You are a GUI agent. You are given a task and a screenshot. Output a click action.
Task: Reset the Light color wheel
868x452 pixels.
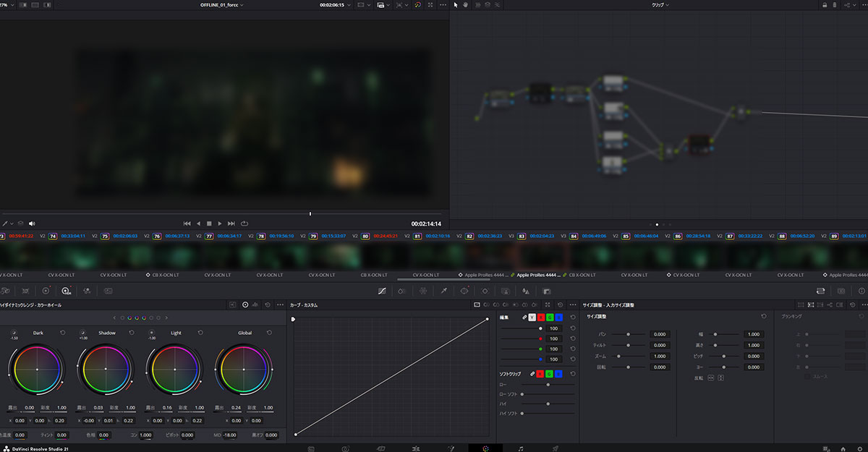click(200, 333)
